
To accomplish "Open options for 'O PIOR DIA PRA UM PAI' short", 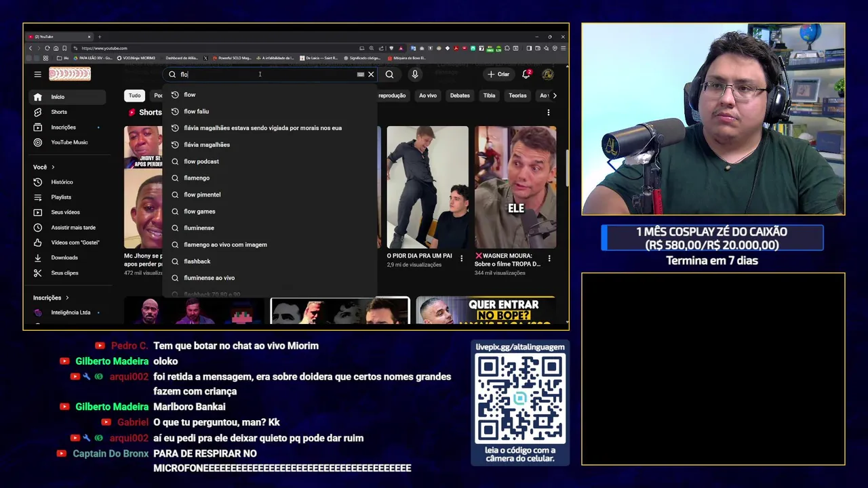I will click(461, 258).
